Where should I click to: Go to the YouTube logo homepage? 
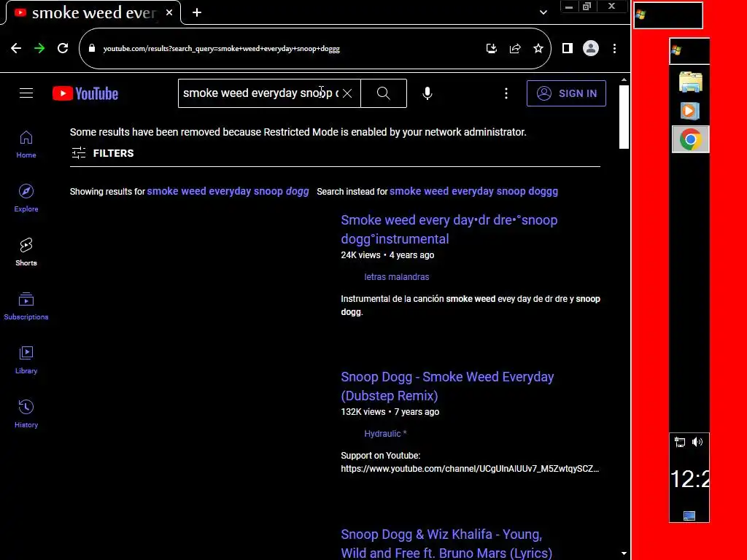pyautogui.click(x=85, y=93)
